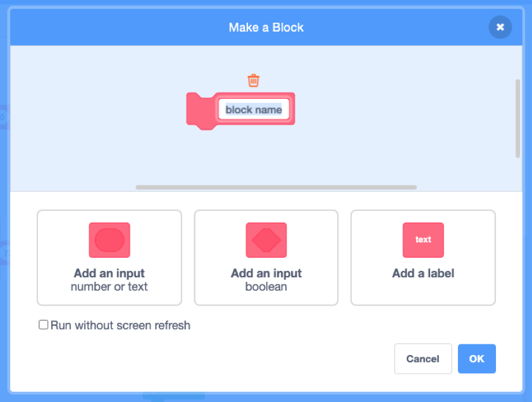
Task: Select the oval number-or-text input icon
Action: [x=109, y=240]
